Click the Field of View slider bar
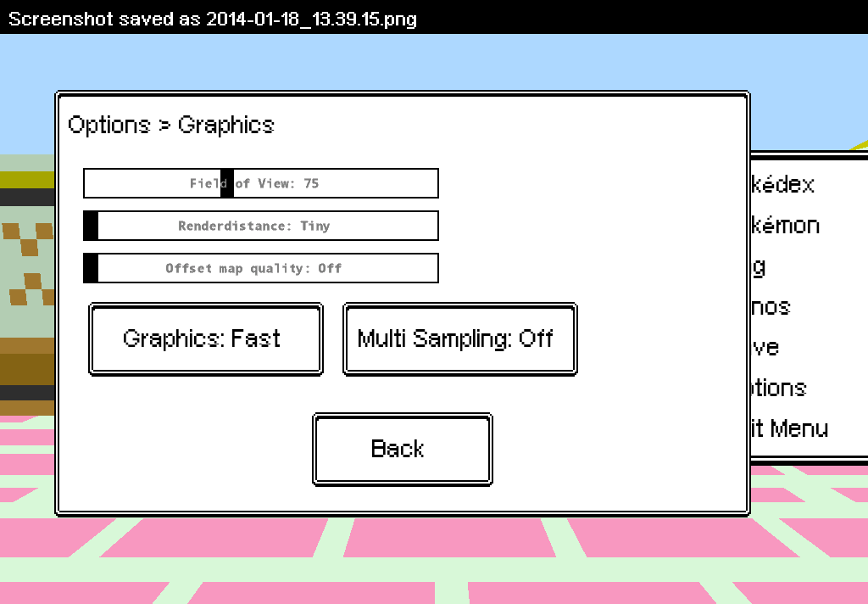Viewport: 868px width, 604px height. pyautogui.click(x=261, y=183)
